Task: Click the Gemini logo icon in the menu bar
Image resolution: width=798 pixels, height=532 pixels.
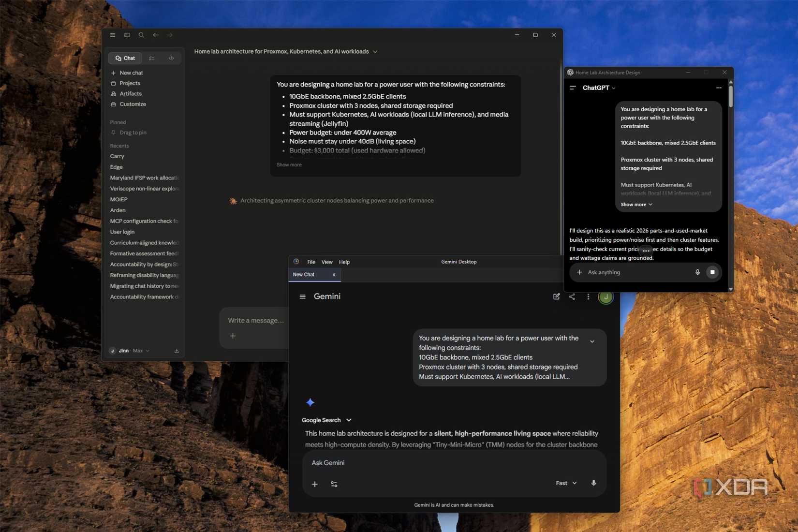Action: tap(296, 262)
